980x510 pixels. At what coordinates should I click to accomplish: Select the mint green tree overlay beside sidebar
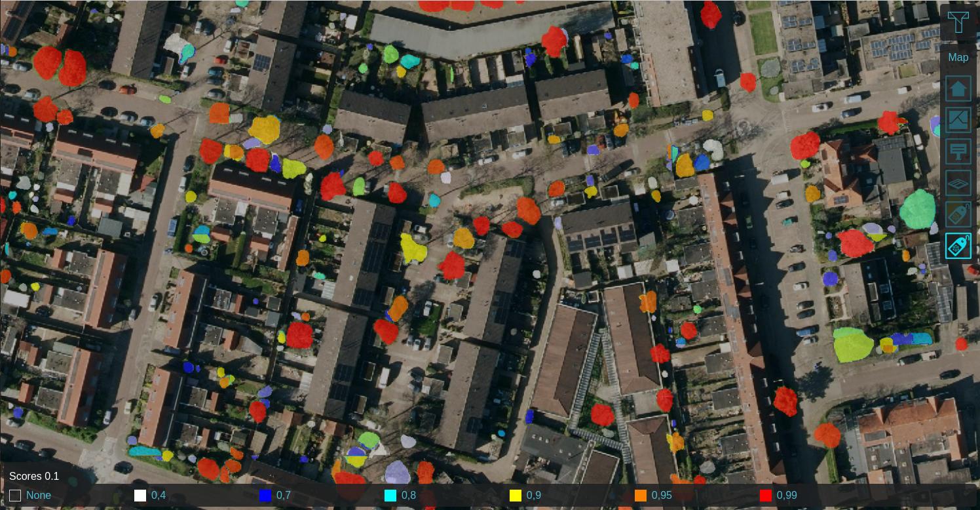click(917, 209)
